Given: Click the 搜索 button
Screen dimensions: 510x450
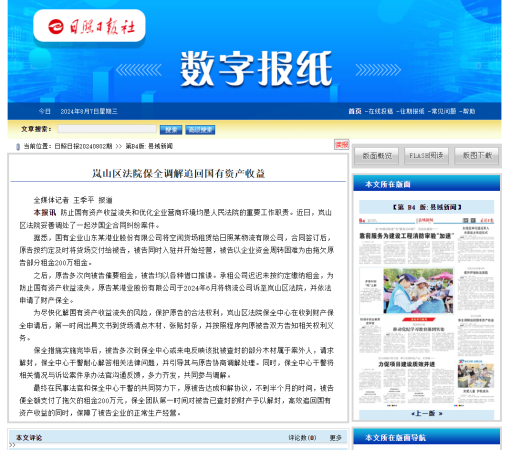Looking at the screenshot, I should (x=171, y=130).
